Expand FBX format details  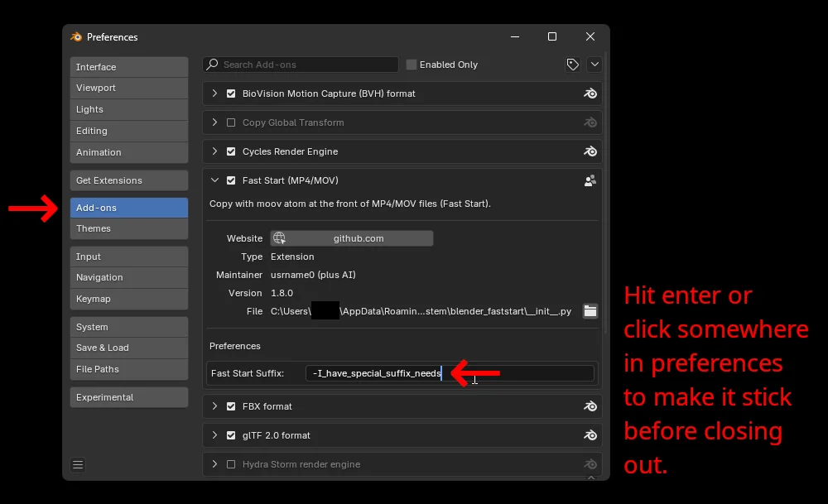(214, 406)
